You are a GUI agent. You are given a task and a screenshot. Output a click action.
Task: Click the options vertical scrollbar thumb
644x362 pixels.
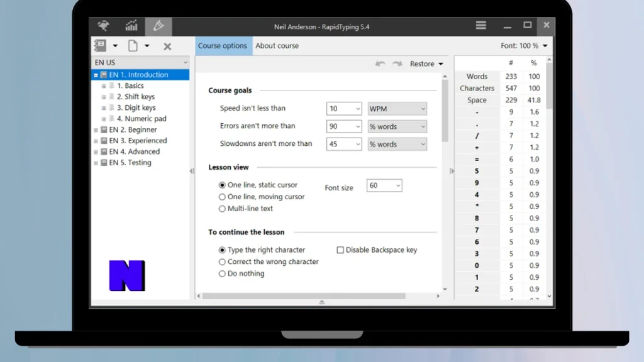click(x=445, y=111)
